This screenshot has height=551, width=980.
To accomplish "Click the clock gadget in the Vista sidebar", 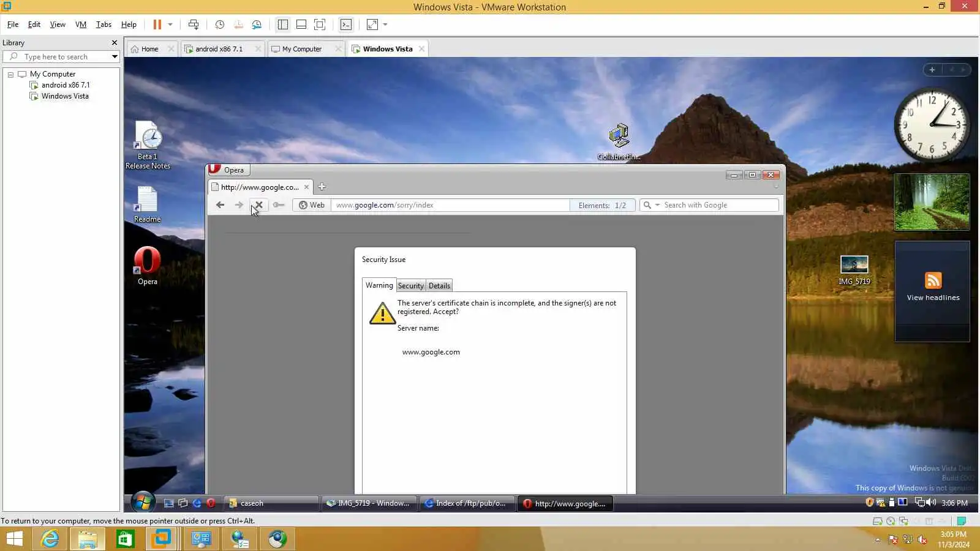I will click(932, 124).
